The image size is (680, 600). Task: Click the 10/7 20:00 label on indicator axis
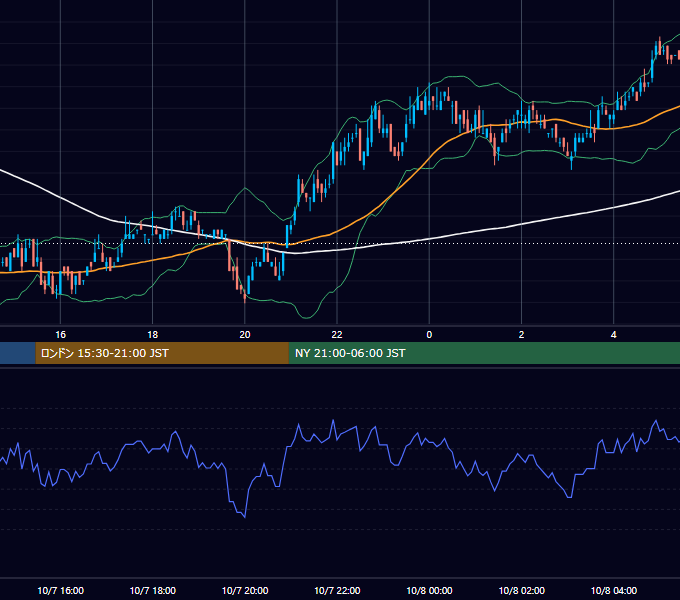[x=245, y=590]
